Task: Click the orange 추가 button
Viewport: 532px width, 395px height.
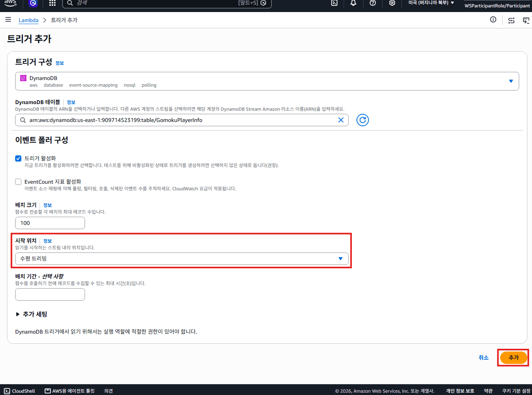Action: [x=513, y=358]
